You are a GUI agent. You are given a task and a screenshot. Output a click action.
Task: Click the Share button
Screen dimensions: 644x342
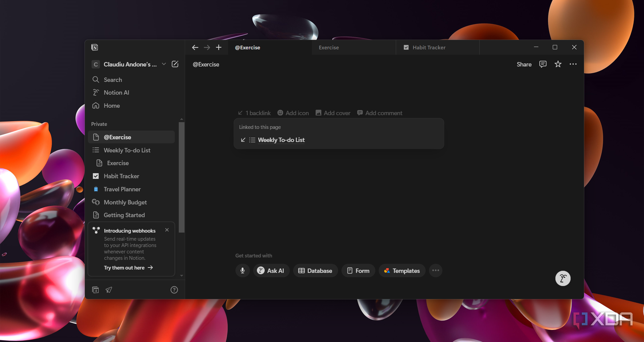point(524,64)
